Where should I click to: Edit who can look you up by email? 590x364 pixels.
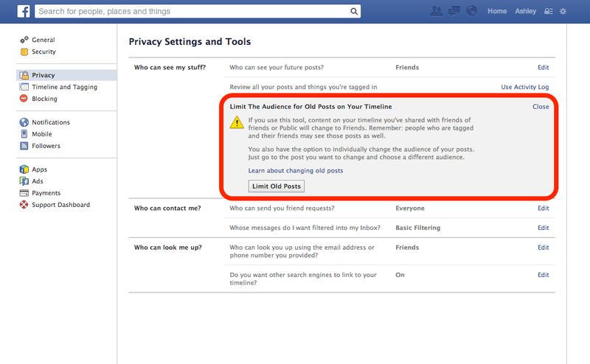click(x=543, y=247)
